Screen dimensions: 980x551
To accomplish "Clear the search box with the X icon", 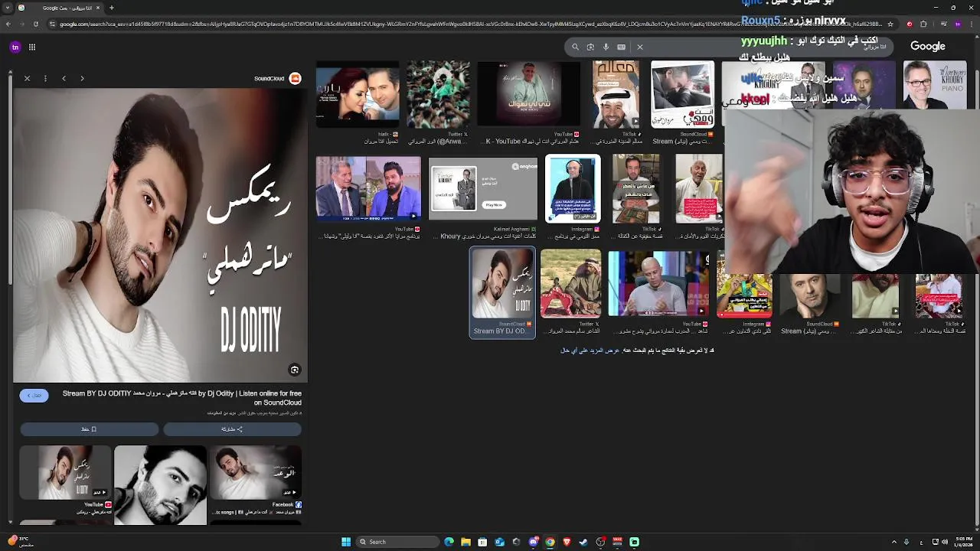I will (x=640, y=47).
